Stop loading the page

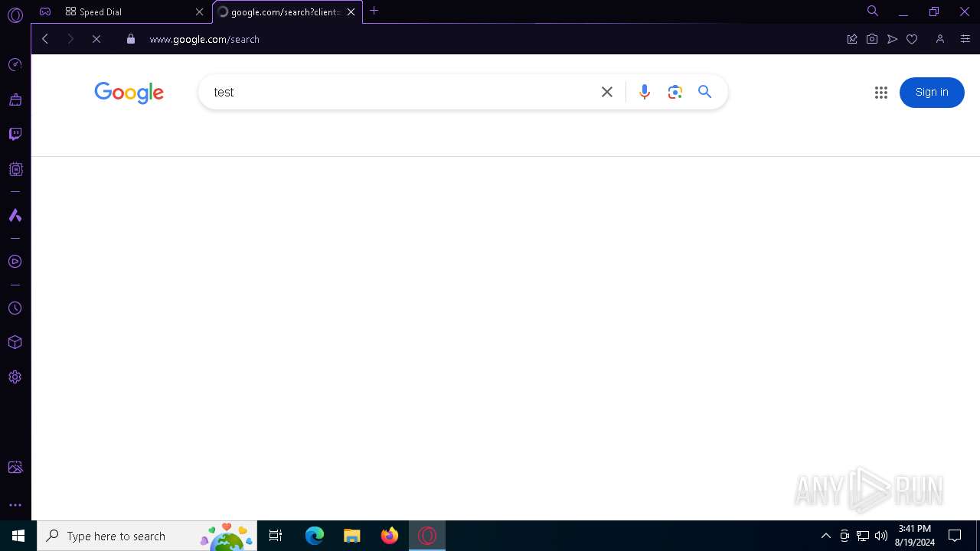(96, 39)
